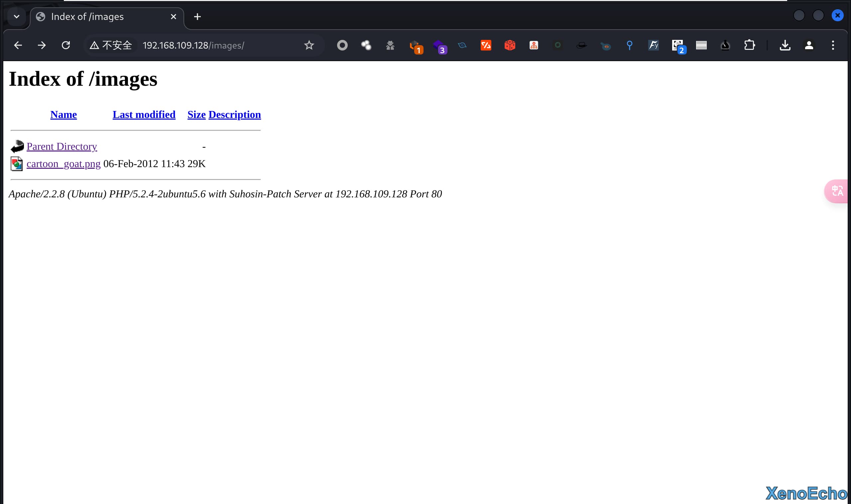This screenshot has width=851, height=504.
Task: Open the black fedora hat extension
Action: pos(581,45)
